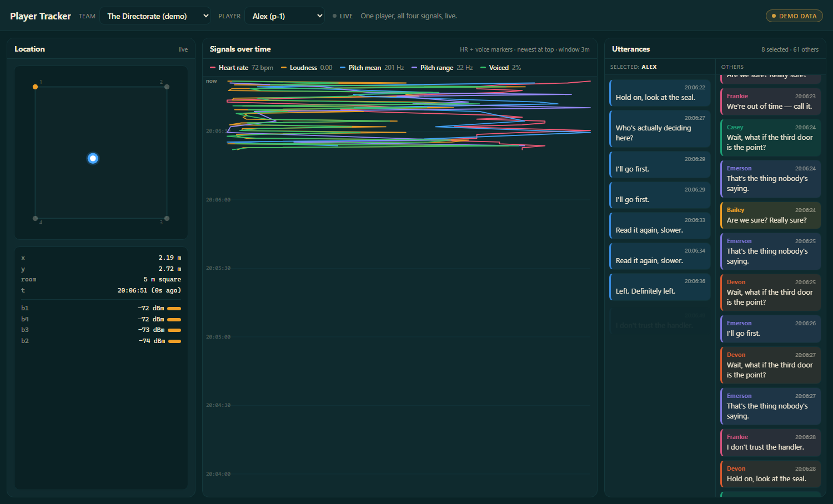
Task: Click the LIVE status indicator
Action: click(x=343, y=16)
